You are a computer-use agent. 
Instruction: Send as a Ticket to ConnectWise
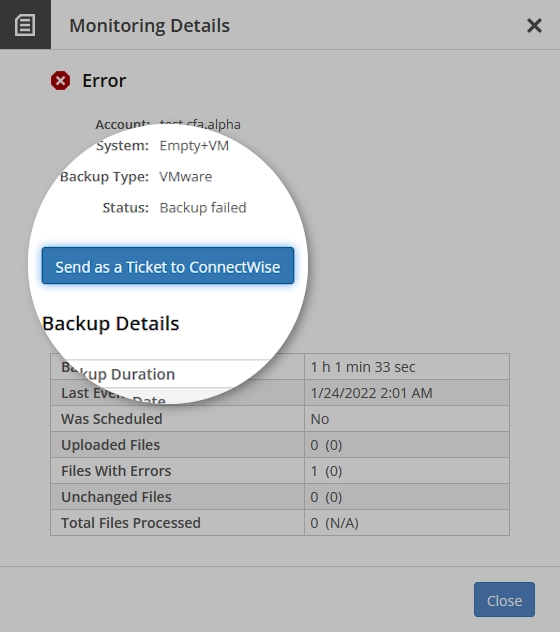pyautogui.click(x=168, y=266)
